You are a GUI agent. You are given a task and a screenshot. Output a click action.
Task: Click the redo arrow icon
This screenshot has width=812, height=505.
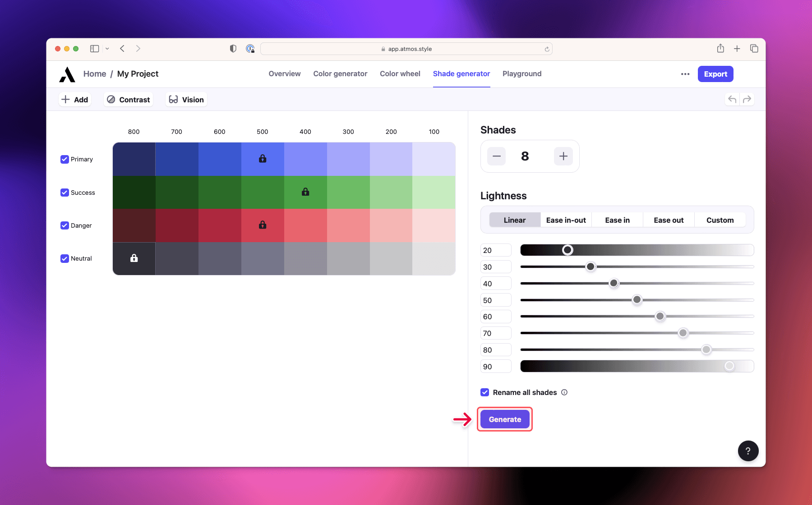(x=747, y=100)
